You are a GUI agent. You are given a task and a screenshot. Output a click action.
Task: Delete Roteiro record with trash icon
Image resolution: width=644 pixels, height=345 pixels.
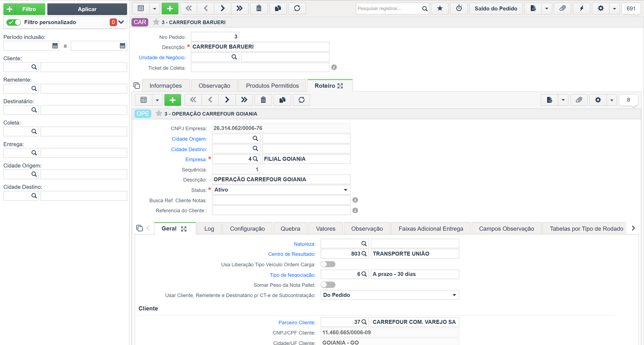click(263, 100)
